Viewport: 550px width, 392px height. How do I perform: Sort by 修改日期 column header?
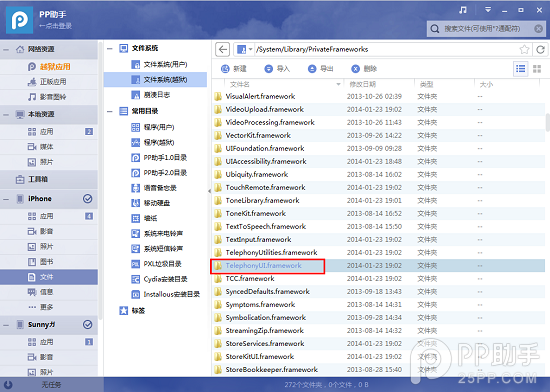(x=379, y=85)
